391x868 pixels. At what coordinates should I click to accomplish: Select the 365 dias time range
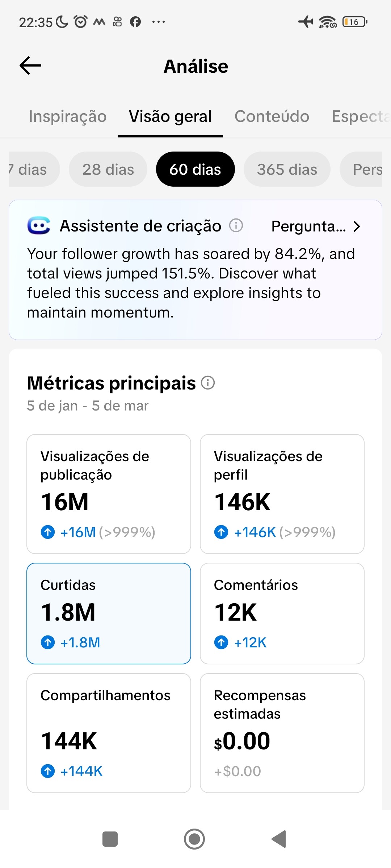287,169
